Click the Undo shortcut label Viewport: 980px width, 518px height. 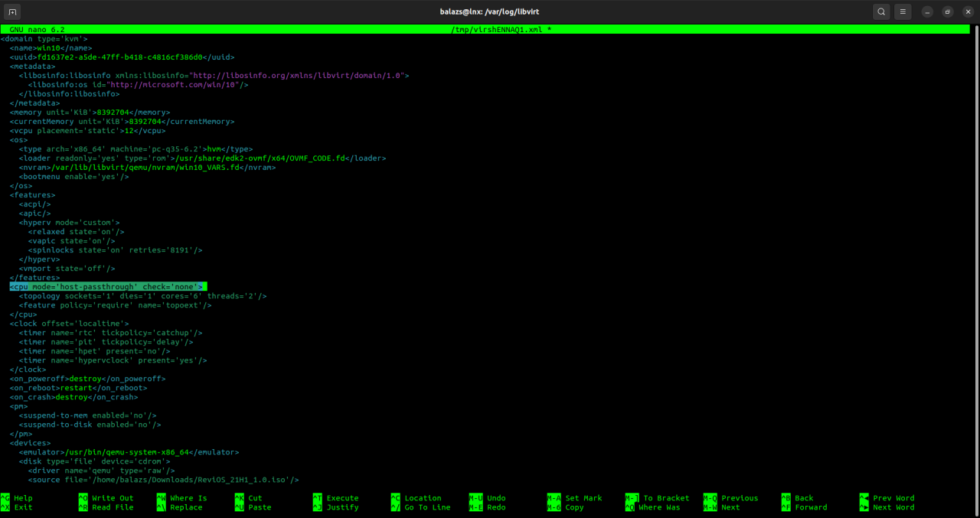496,498
